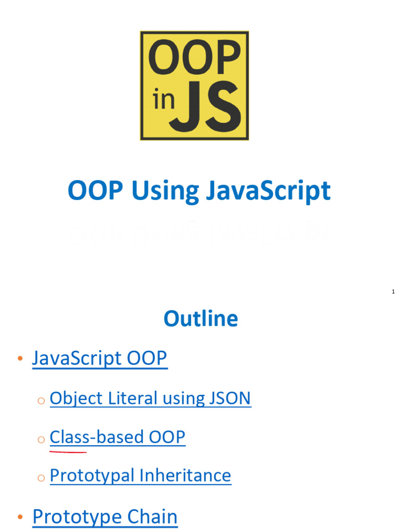Viewport: 399px width, 532px height.
Task: Click the red underline beneath Class
Action: pyautogui.click(x=68, y=451)
